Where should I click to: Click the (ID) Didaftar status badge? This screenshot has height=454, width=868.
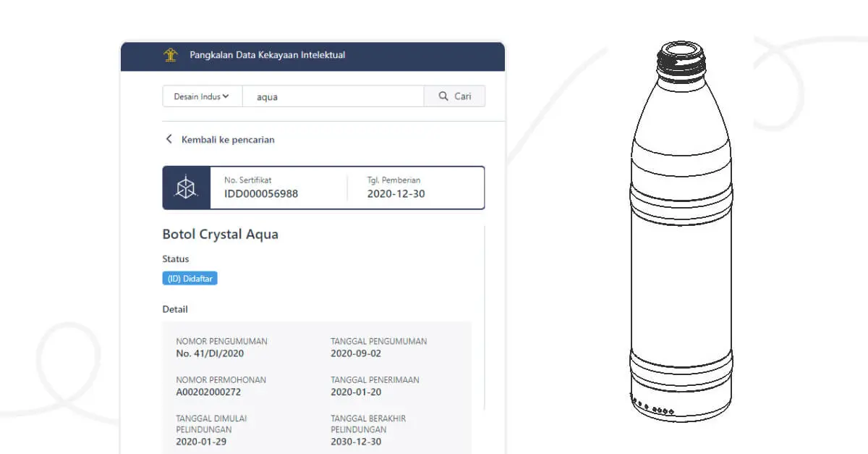click(x=190, y=278)
